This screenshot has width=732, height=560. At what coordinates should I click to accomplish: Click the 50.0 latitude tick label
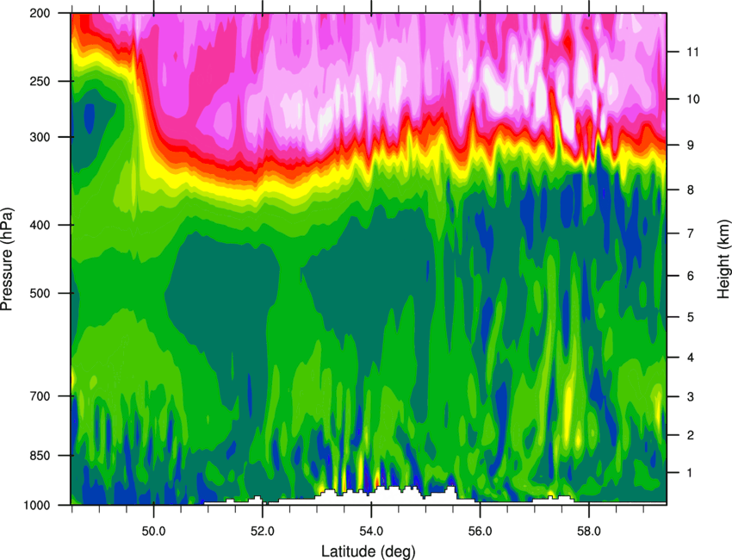tap(153, 532)
